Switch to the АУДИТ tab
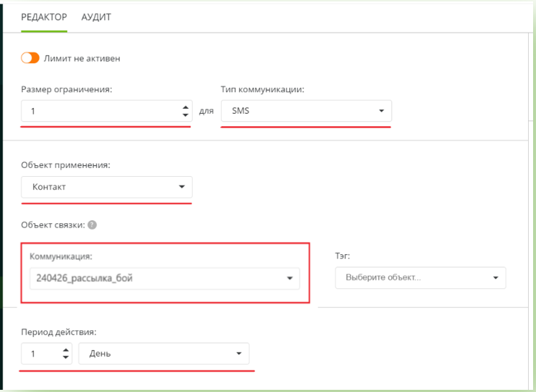Image resolution: width=536 pixels, height=392 pixels. point(96,17)
